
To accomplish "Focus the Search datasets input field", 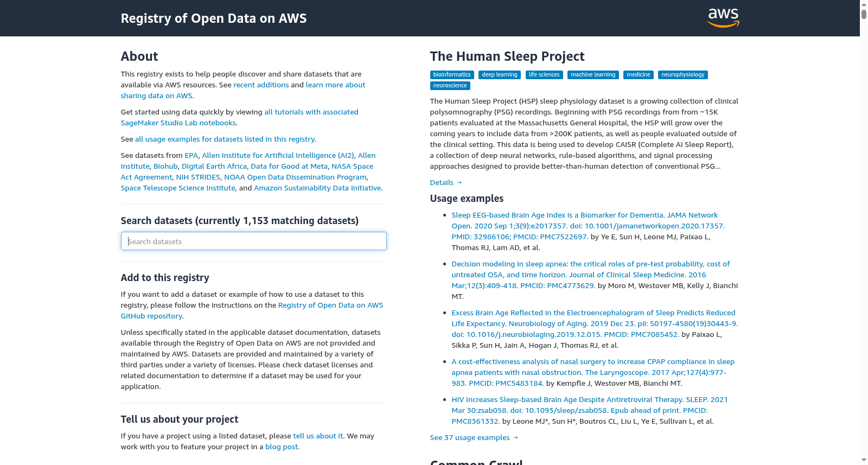I will click(x=254, y=241).
